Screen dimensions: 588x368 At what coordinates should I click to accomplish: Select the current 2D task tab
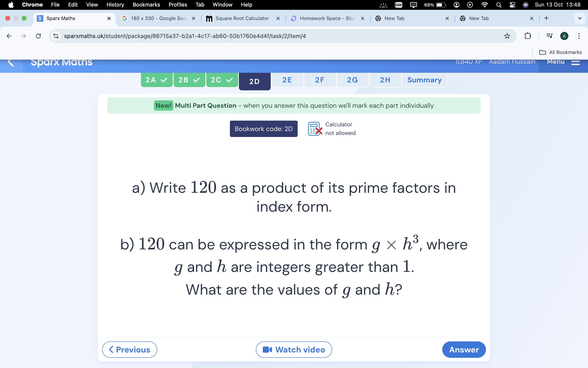[x=255, y=81]
